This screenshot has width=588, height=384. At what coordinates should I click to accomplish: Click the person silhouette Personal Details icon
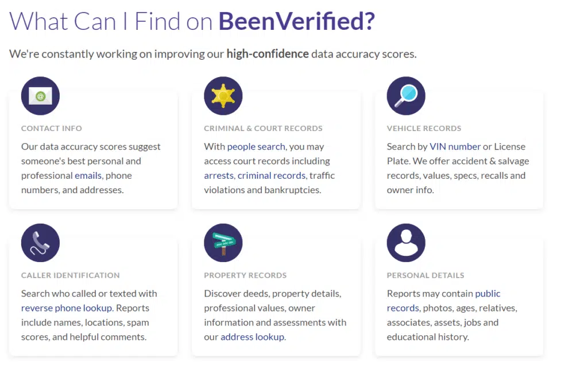[x=406, y=243]
